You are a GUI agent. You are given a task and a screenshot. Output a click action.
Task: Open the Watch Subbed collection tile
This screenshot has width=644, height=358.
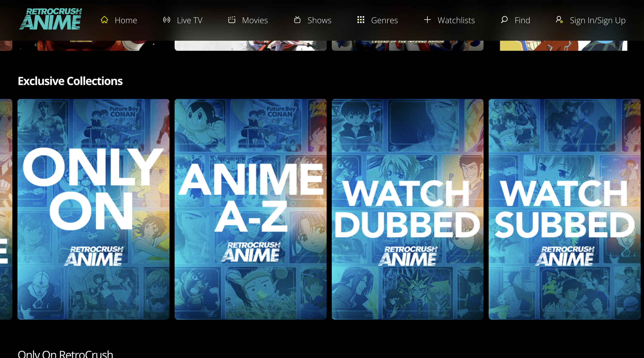point(564,209)
